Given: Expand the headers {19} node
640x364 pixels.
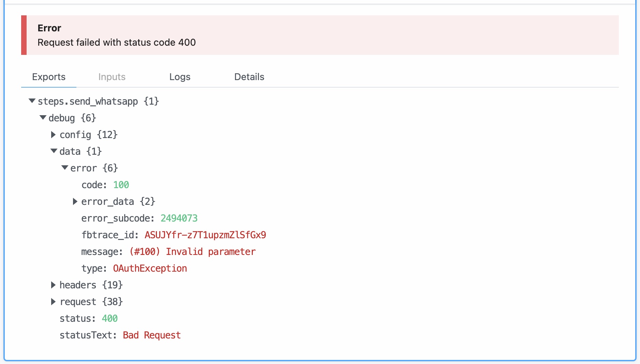Looking at the screenshot, I should [53, 285].
